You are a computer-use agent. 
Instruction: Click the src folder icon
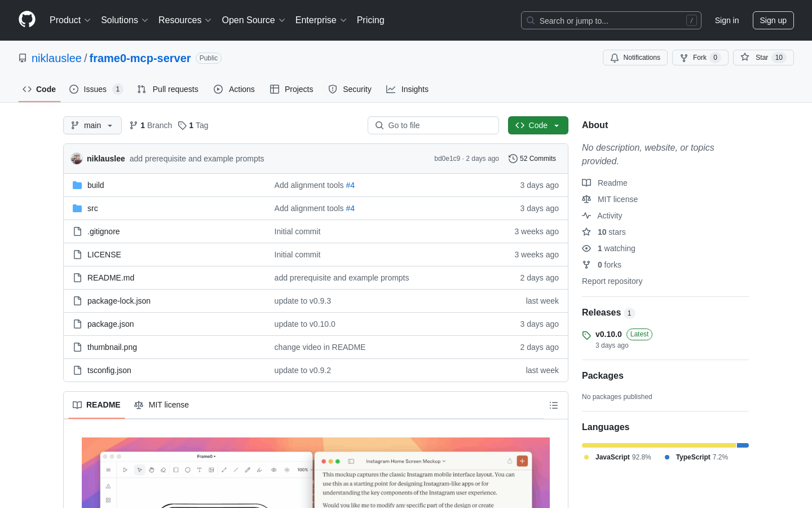(77, 208)
